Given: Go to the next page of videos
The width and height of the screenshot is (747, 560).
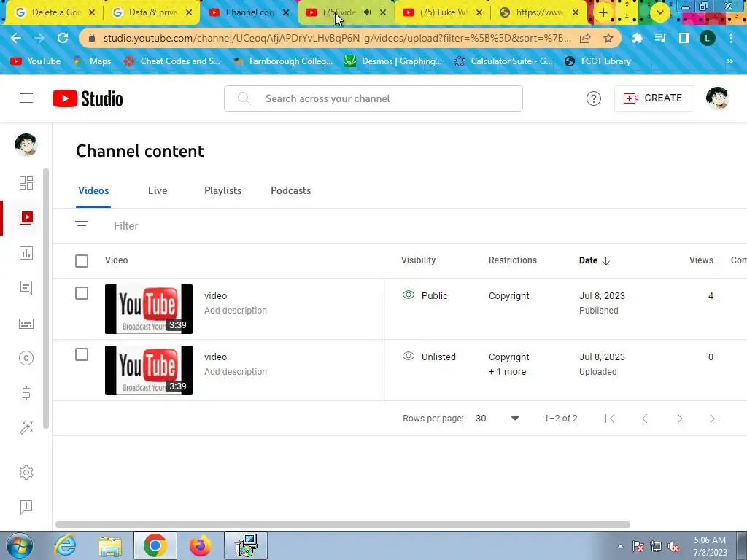Looking at the screenshot, I should pos(680,419).
